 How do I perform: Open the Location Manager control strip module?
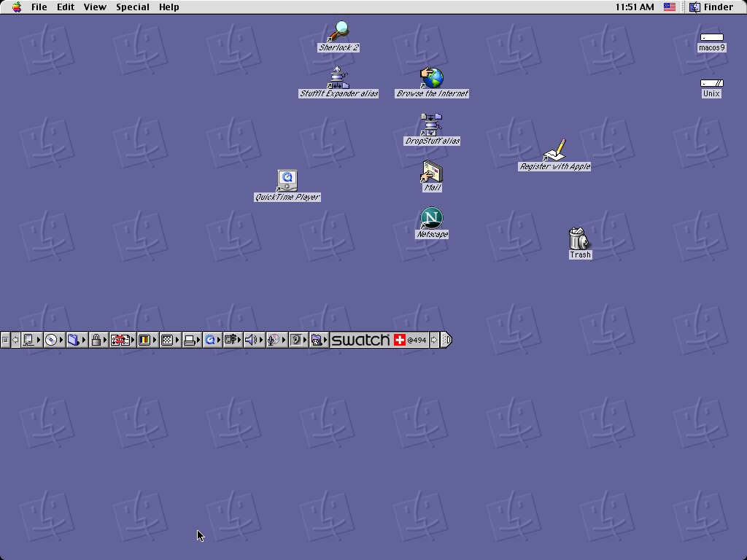(123, 340)
